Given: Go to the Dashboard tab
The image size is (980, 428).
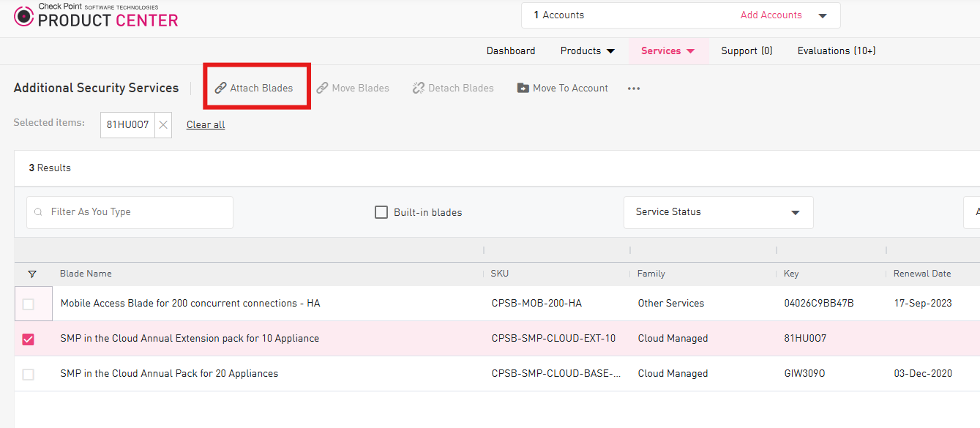Looking at the screenshot, I should point(511,51).
